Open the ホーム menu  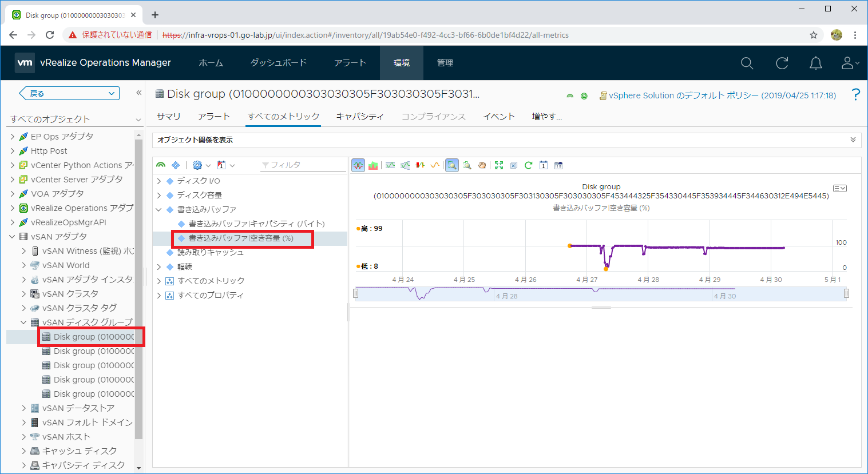click(211, 63)
